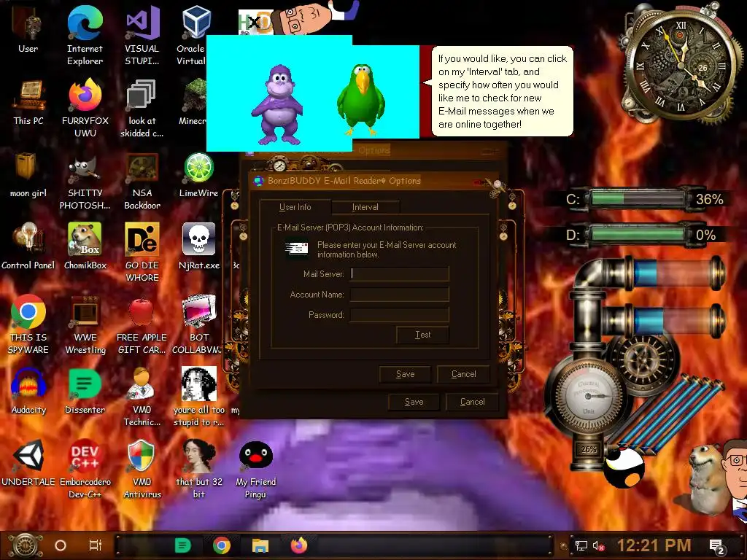
Task: Launch the UNDERTALE Unity icon
Action: click(28, 464)
